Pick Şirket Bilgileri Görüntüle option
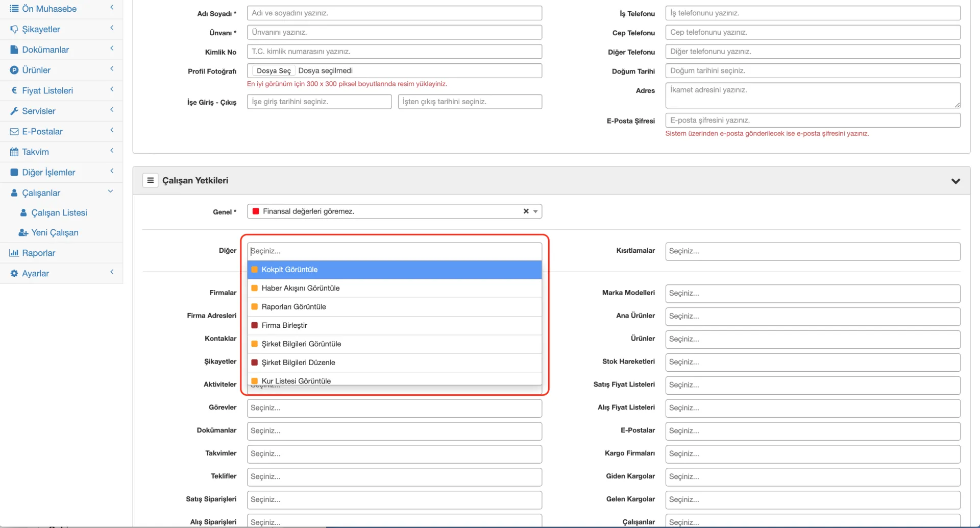980x528 pixels. pyautogui.click(x=395, y=344)
